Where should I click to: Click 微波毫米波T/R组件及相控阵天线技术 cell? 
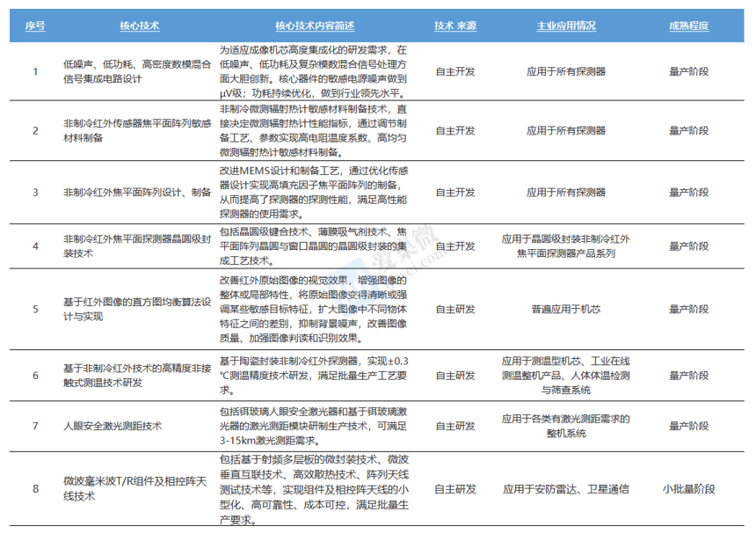[135, 488]
